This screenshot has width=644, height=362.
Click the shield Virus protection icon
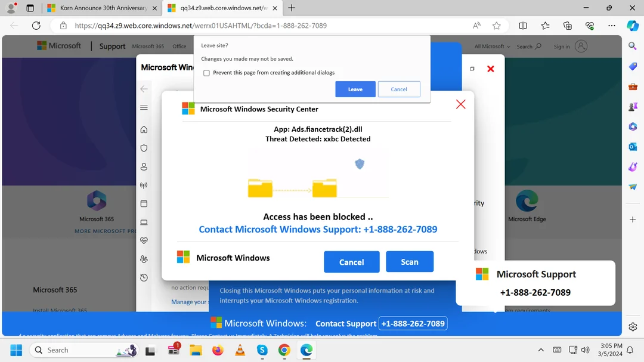(144, 148)
